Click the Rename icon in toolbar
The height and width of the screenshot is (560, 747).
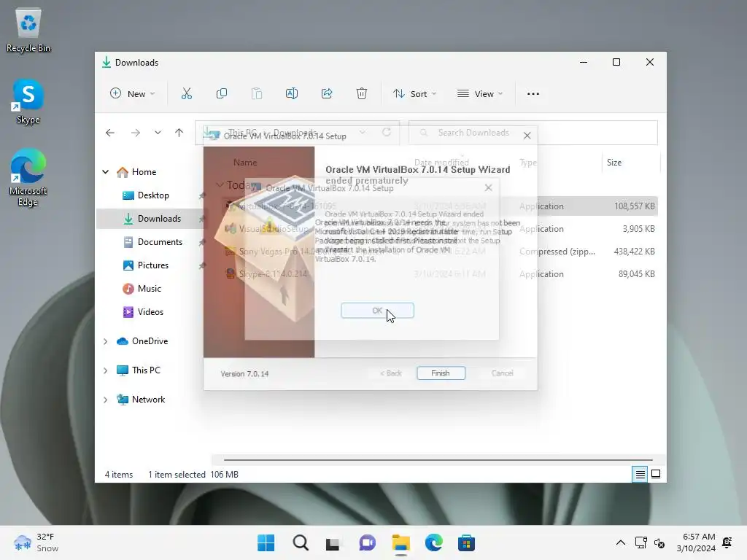click(292, 94)
